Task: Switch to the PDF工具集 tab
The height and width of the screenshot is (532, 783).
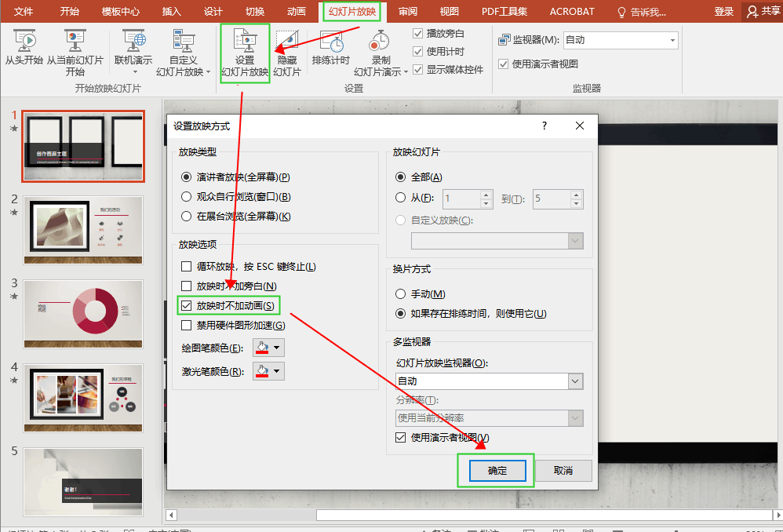Action: pyautogui.click(x=504, y=12)
